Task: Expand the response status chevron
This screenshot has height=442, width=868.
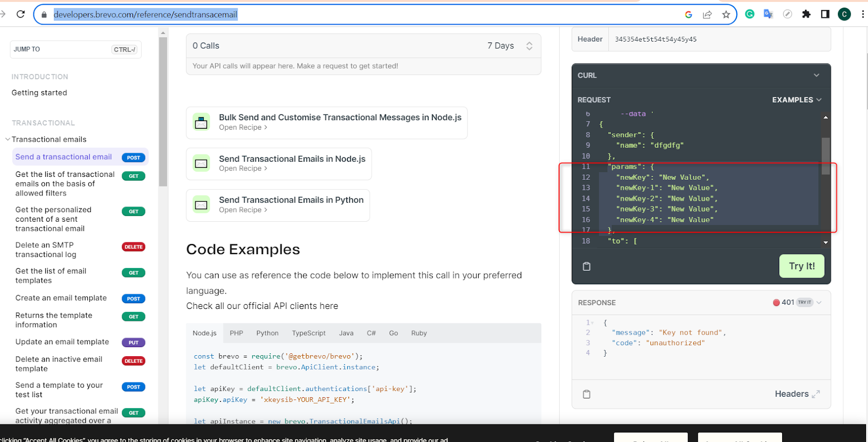Action: tap(819, 302)
